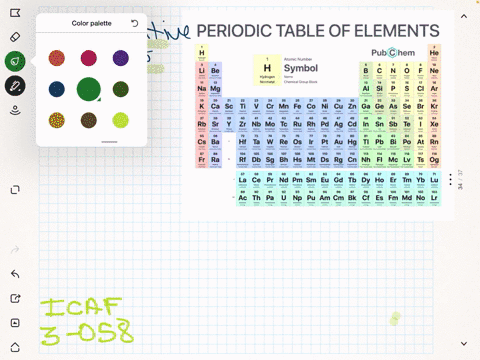The height and width of the screenshot is (360, 480).
Task: Click the PubChem logo
Action: pos(393,53)
